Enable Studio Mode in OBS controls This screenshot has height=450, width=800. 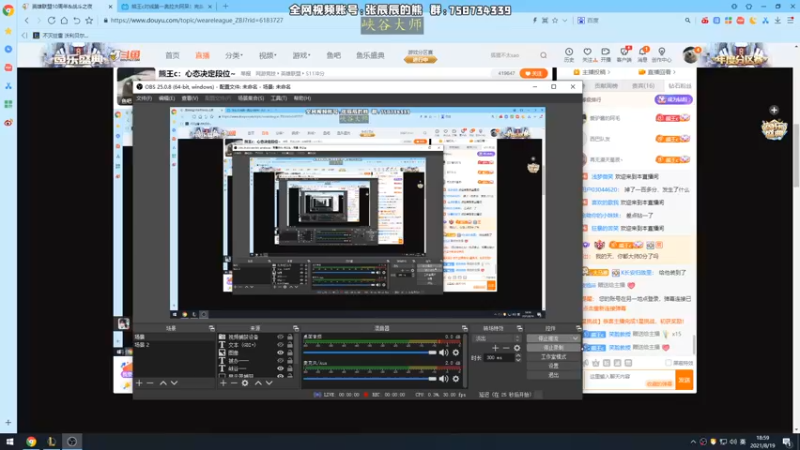pyautogui.click(x=554, y=357)
